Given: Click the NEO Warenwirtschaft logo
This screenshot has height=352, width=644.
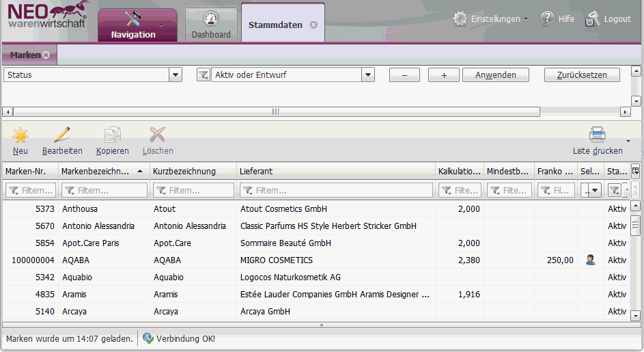Looking at the screenshot, I should [47, 15].
